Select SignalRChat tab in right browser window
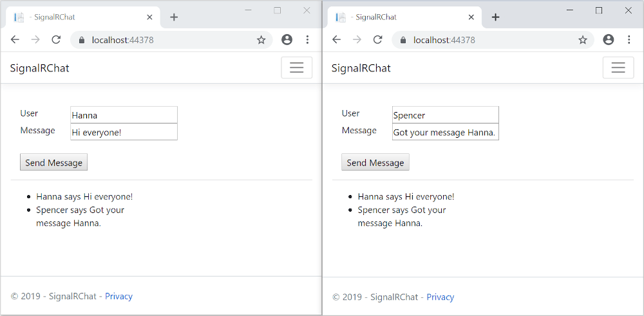This screenshot has width=644, height=316. click(x=399, y=17)
